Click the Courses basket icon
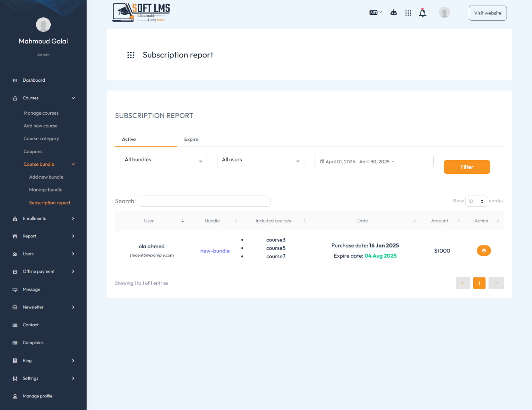The image size is (532, 410). (15, 98)
